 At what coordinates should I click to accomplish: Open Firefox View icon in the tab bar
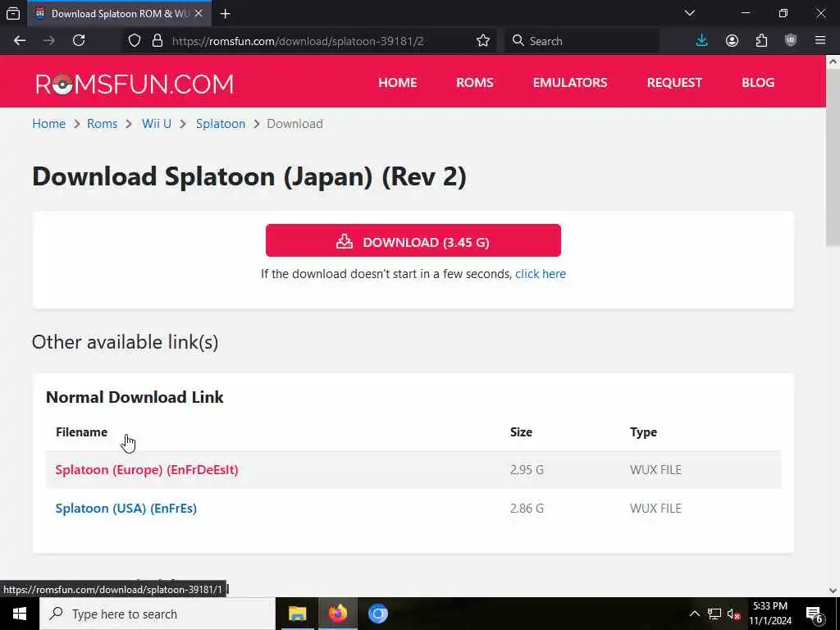(x=13, y=13)
